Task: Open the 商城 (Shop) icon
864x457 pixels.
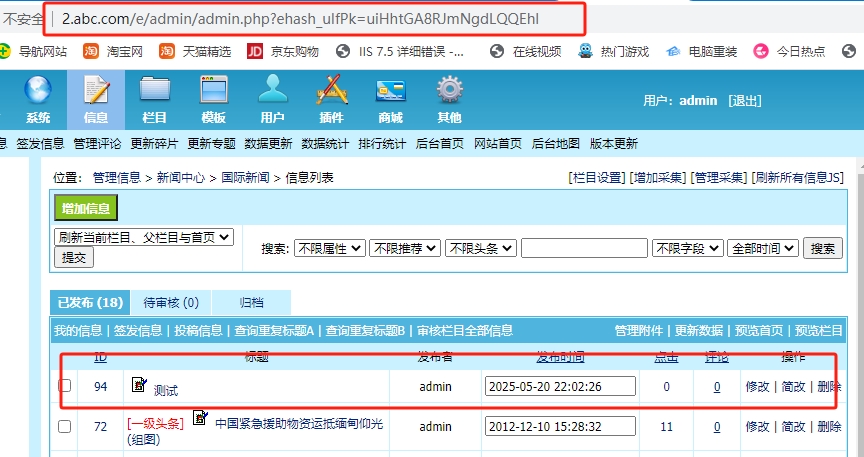Action: tap(390, 91)
